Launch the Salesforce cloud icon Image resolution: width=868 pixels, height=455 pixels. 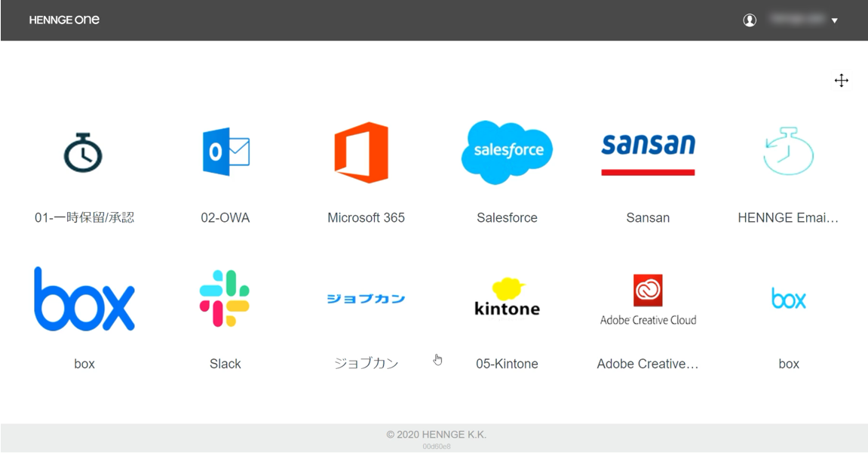(507, 152)
